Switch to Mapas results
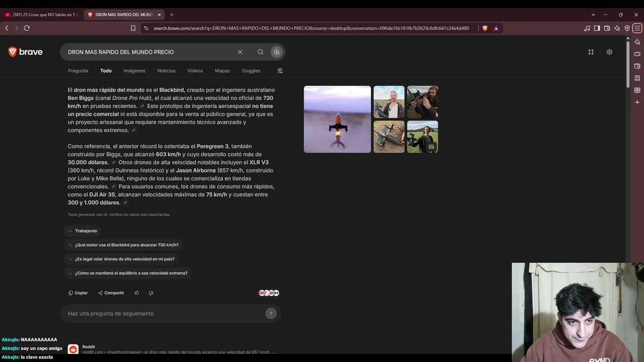644x362 pixels. pos(222,71)
